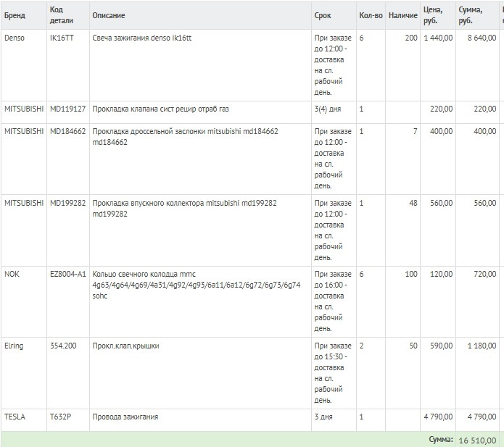The height and width of the screenshot is (447, 504).
Task: Click the price '4 790,00' for T632P
Action: pos(438,417)
